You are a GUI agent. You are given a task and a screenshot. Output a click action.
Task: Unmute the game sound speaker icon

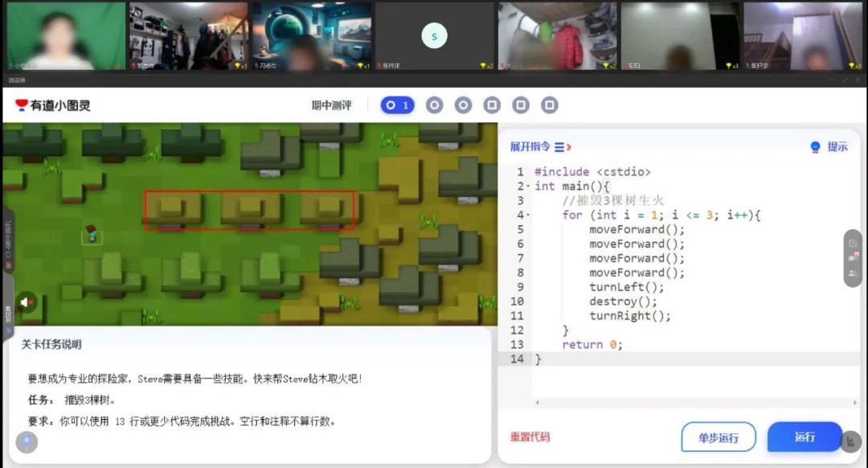point(26,302)
